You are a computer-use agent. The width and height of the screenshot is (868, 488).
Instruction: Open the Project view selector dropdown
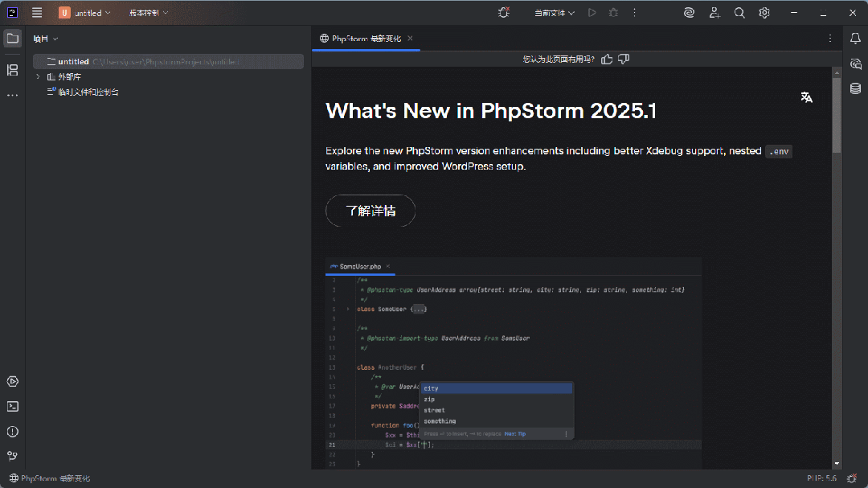[45, 39]
